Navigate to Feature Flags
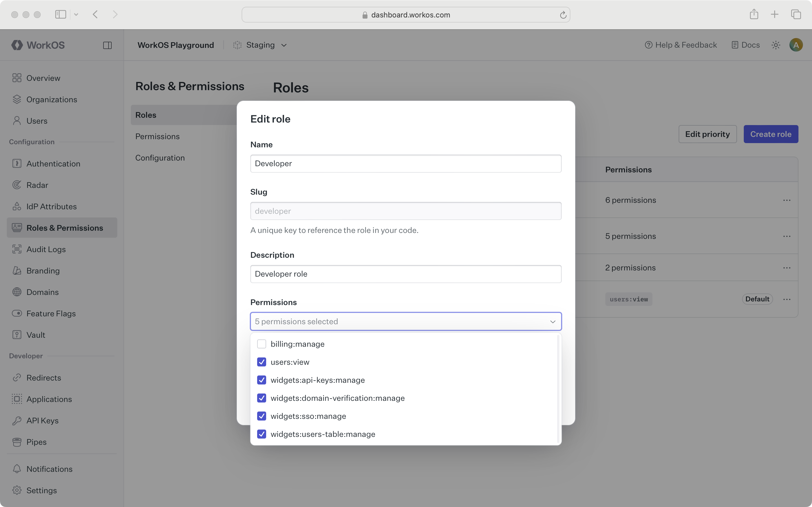812x507 pixels. point(51,313)
